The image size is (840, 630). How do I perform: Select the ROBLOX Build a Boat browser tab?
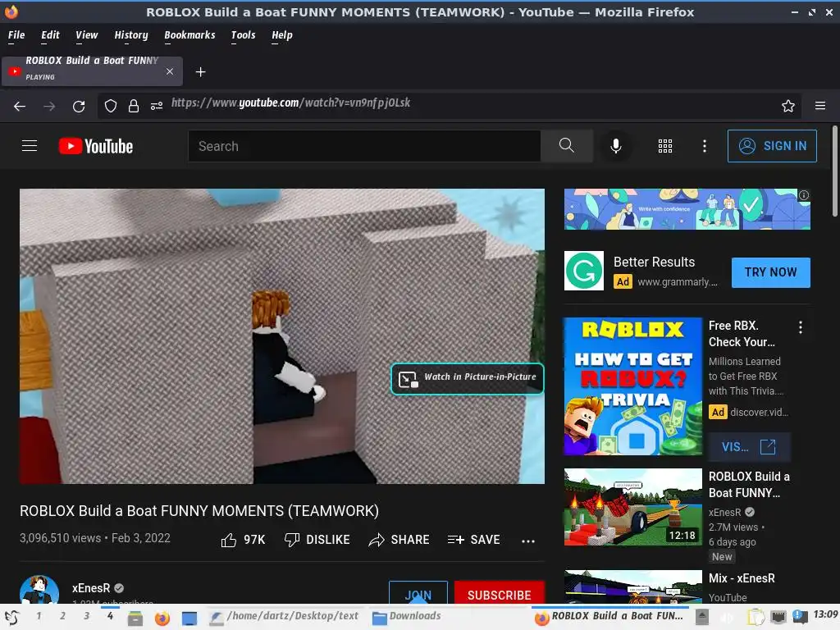92,71
